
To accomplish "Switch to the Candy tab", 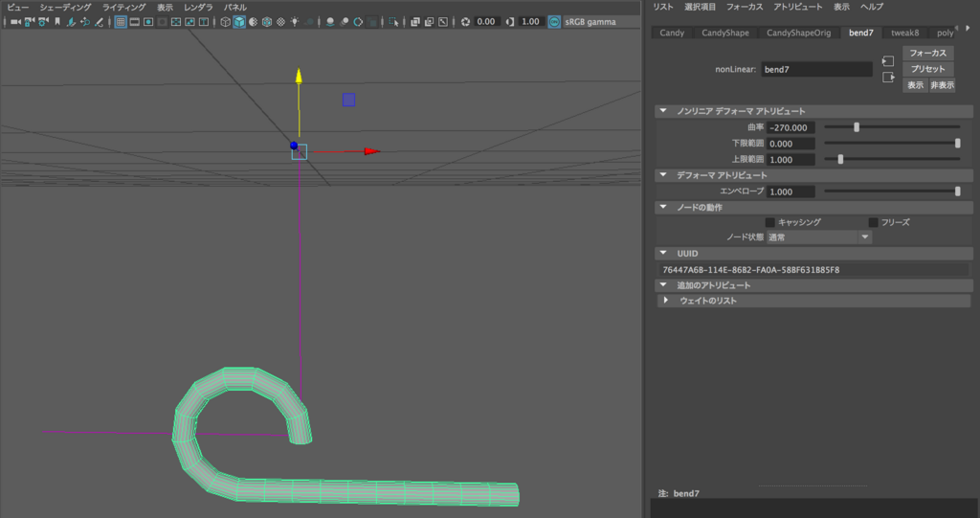I will pos(672,33).
